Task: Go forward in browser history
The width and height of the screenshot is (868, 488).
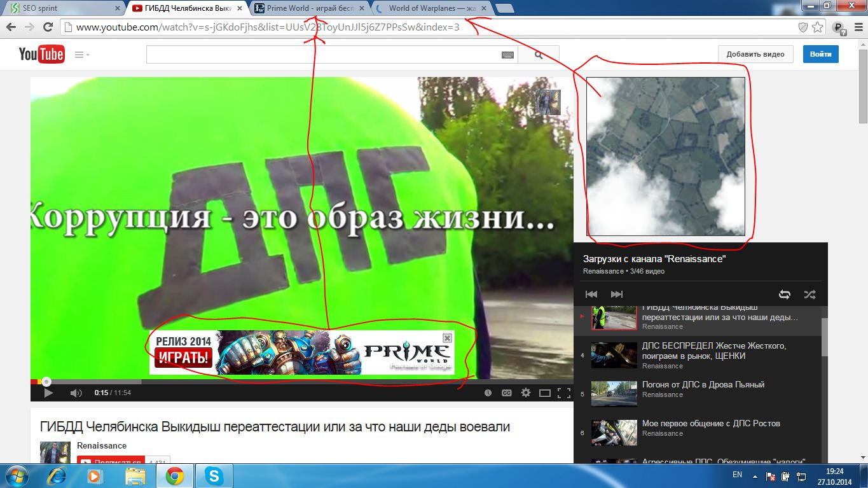Action: pyautogui.click(x=29, y=27)
